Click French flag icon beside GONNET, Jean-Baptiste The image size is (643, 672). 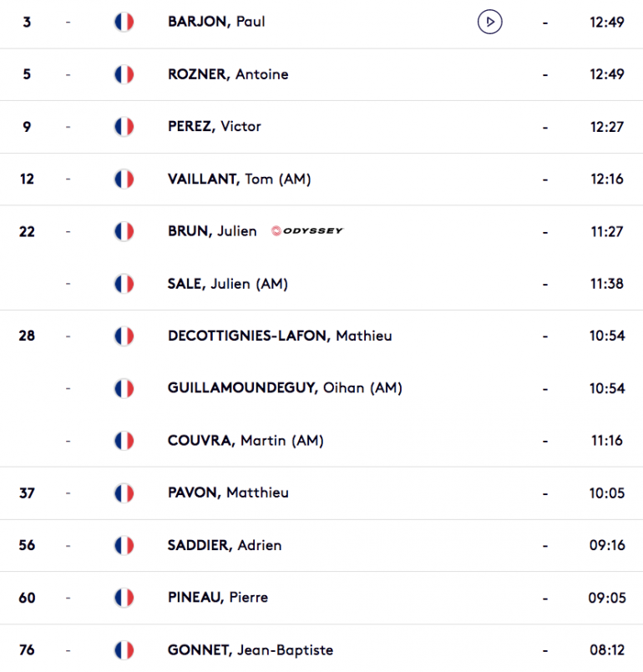pos(124,650)
